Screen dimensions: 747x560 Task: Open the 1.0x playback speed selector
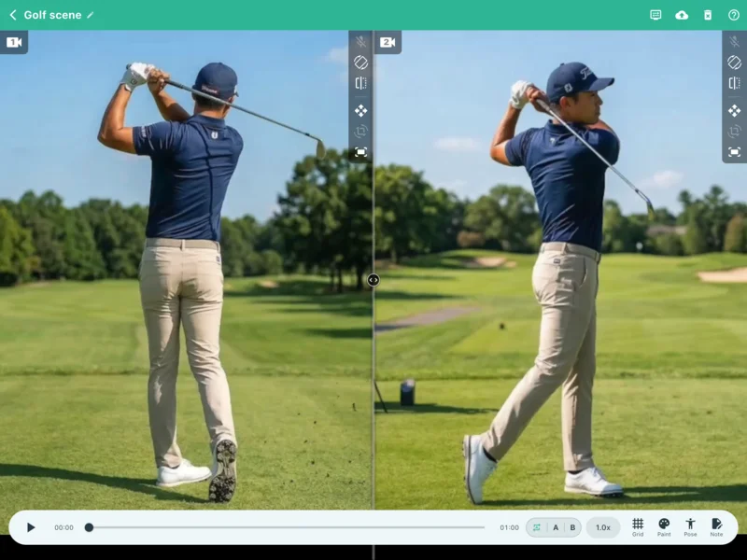[604, 526]
